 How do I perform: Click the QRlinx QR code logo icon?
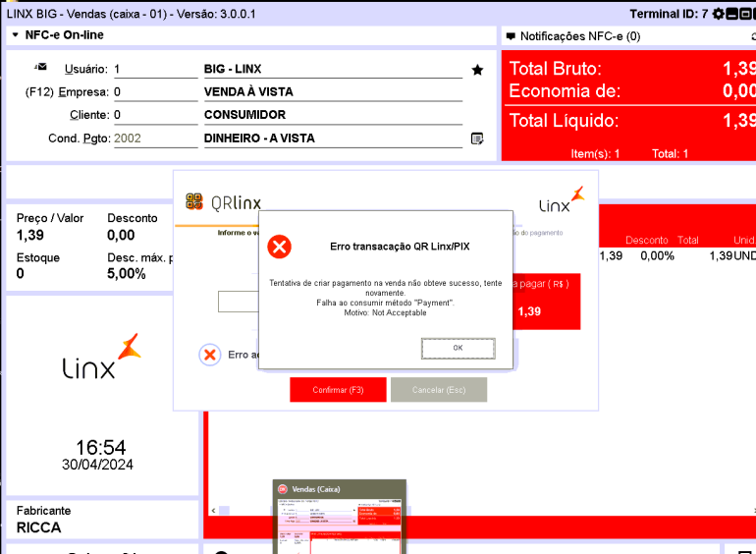coord(194,201)
